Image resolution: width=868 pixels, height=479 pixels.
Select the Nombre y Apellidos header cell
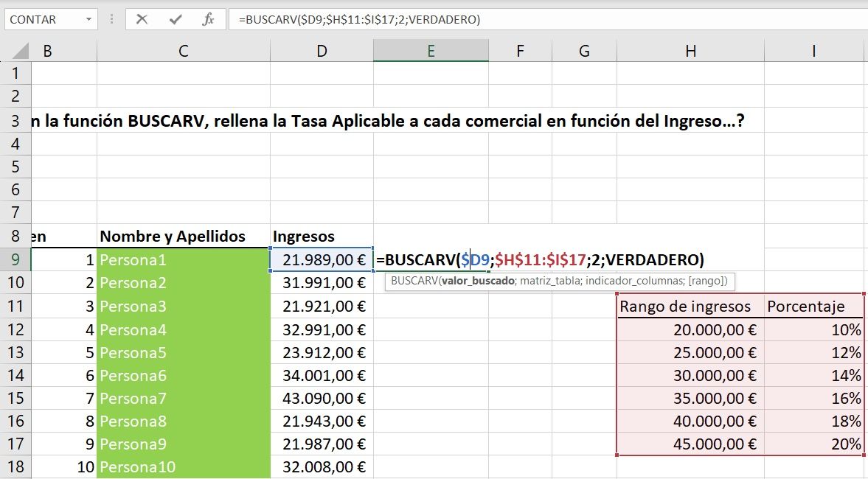pyautogui.click(x=183, y=237)
